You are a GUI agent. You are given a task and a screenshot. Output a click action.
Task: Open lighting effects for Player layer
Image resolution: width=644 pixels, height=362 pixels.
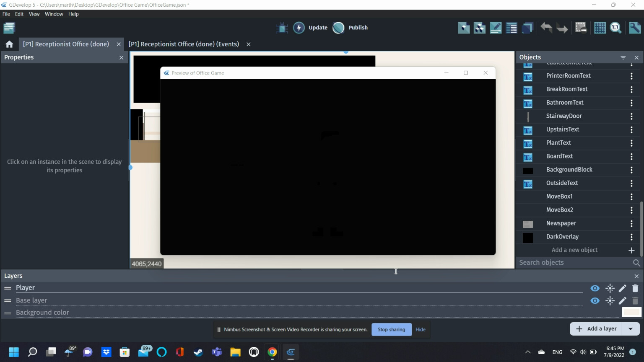610,288
